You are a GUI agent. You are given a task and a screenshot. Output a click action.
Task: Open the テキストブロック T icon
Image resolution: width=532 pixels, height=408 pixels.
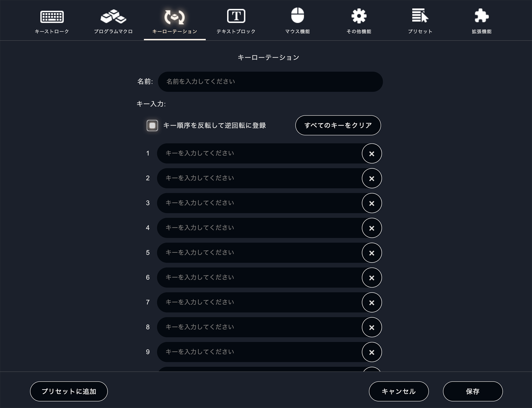(236, 16)
